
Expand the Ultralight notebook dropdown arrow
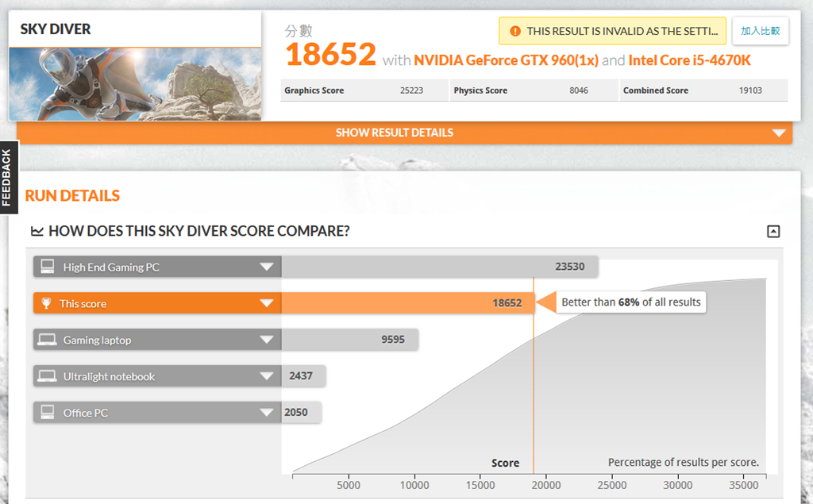[267, 376]
